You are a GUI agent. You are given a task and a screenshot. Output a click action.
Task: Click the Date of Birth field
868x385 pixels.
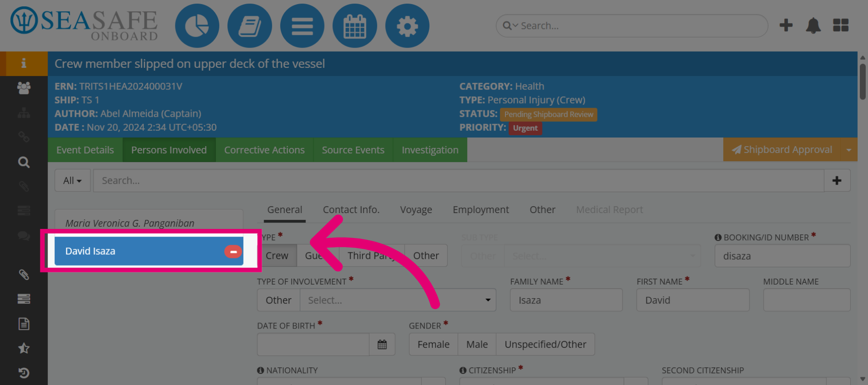click(313, 344)
